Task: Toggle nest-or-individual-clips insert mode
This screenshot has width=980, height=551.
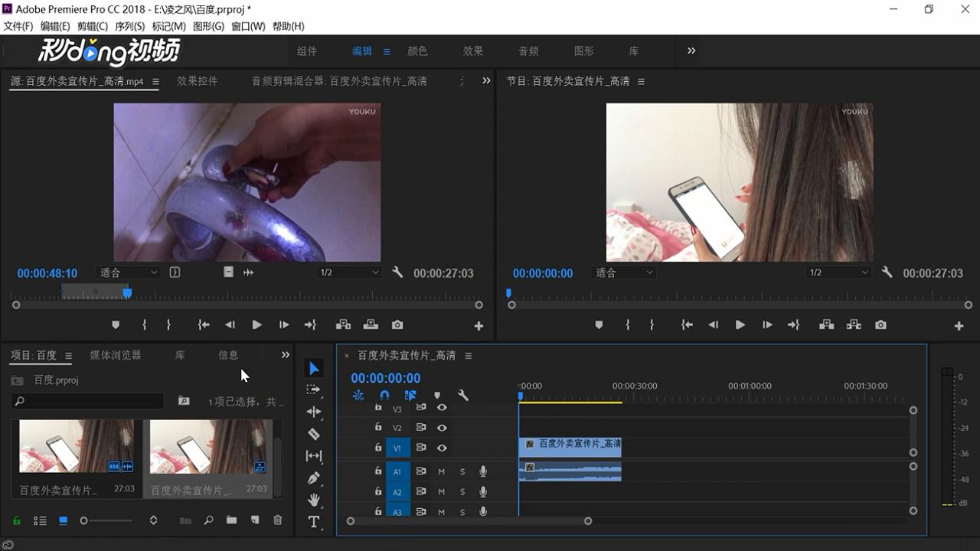Action: point(358,396)
